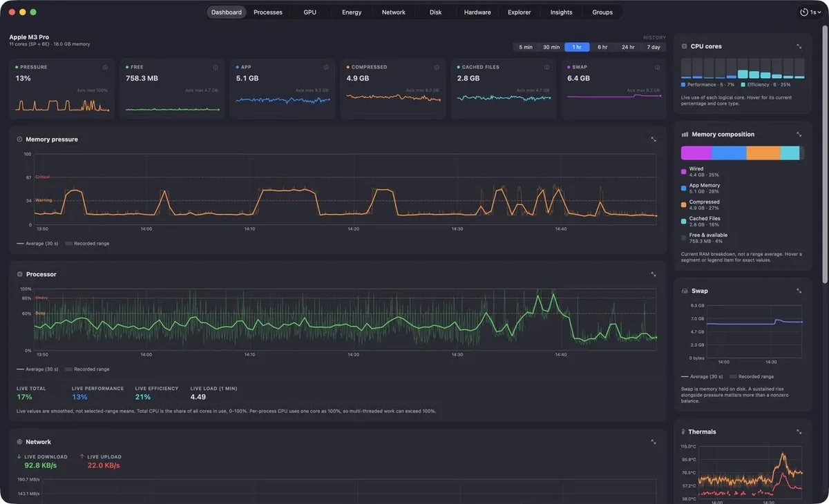Set history range to 30 min
Viewport: 829px width, 504px height.
pyautogui.click(x=551, y=47)
